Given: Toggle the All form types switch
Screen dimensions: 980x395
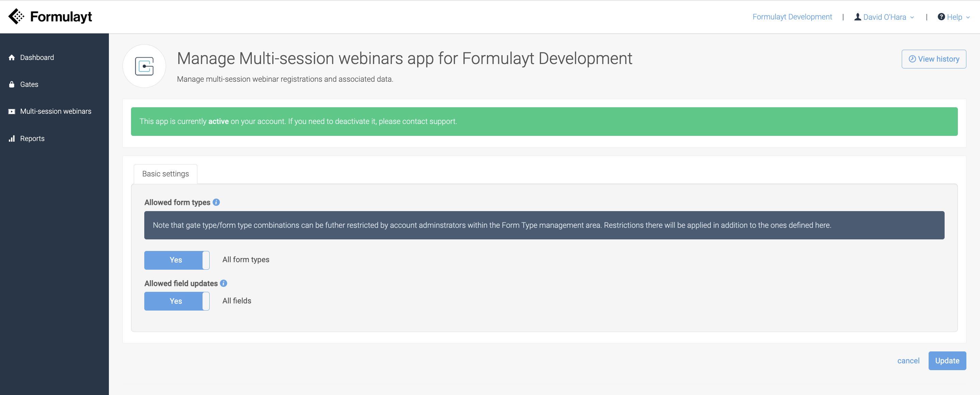Looking at the screenshot, I should click(177, 260).
